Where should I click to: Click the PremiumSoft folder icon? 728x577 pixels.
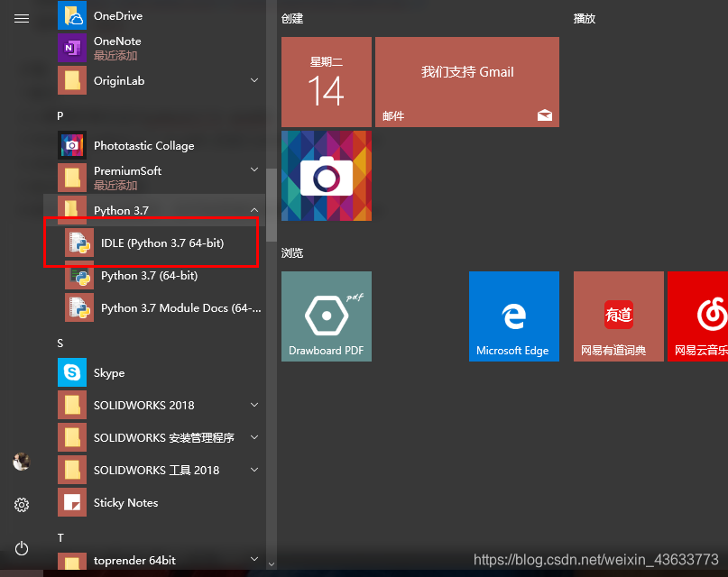[x=72, y=178]
